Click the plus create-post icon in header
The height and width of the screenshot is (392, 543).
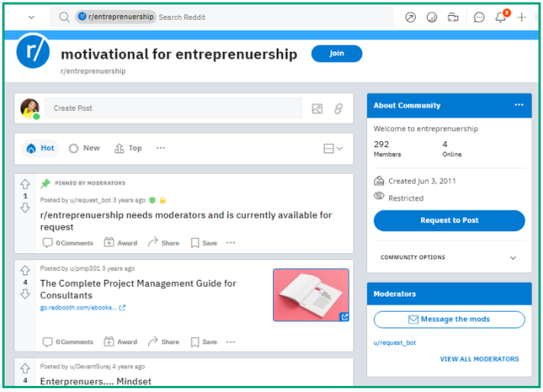coord(522,17)
